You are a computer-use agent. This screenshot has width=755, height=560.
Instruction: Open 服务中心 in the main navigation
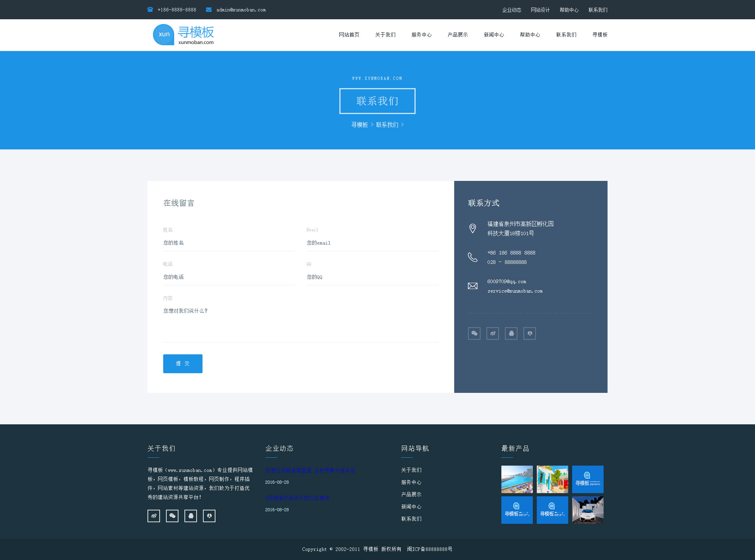tap(422, 35)
